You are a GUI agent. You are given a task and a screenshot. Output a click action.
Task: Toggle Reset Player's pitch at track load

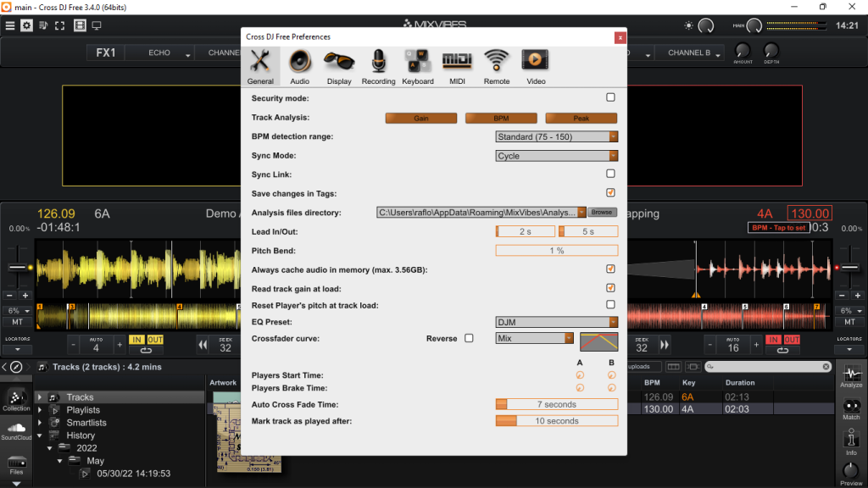click(x=609, y=305)
